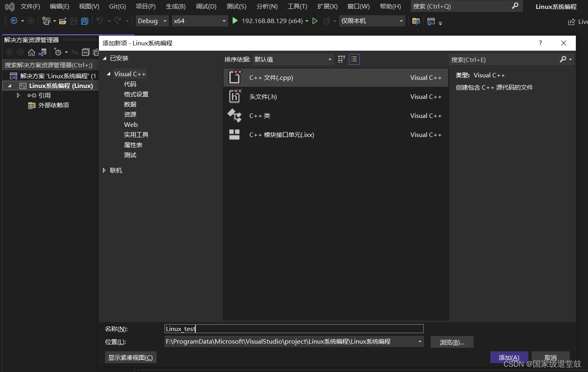Screen dimensions: 588x372
Task: Click the open file folder icon
Action: 63,21
